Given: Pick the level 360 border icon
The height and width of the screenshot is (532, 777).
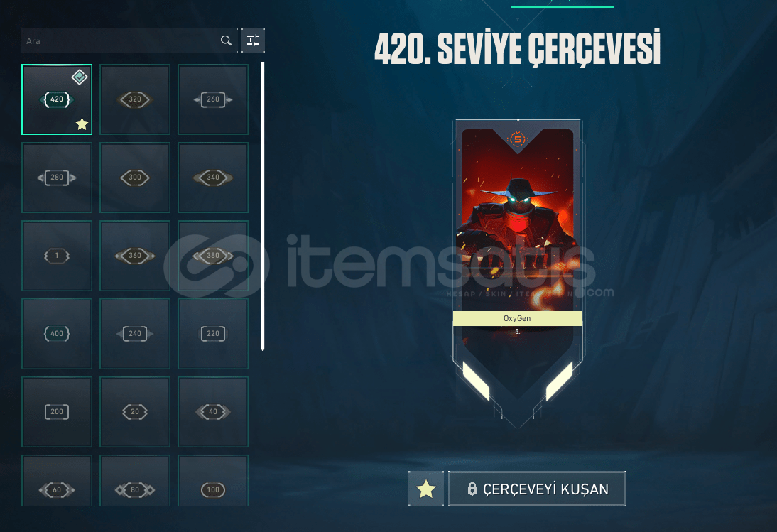Looking at the screenshot, I should (135, 256).
